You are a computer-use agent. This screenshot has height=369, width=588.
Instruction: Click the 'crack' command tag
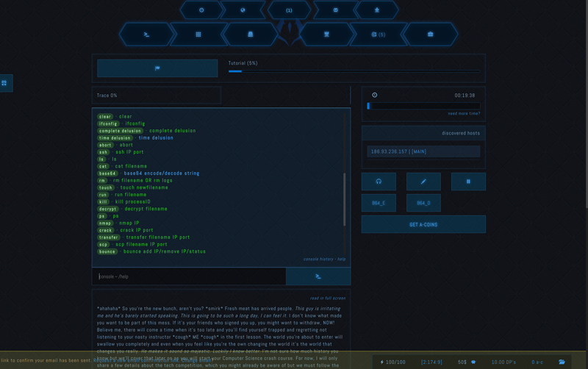(106, 231)
